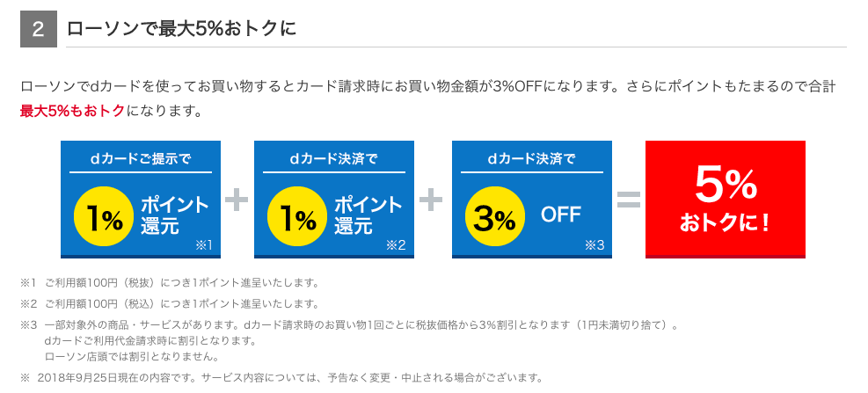Screen dimensions: 868x393
Task: Click the ※1 footnote about 税抜 points
Action: (x=171, y=283)
